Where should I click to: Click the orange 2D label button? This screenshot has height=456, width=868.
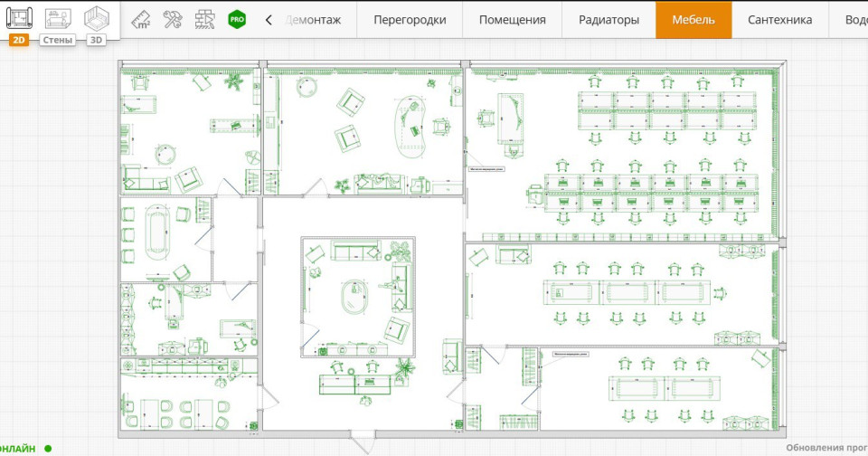19,40
